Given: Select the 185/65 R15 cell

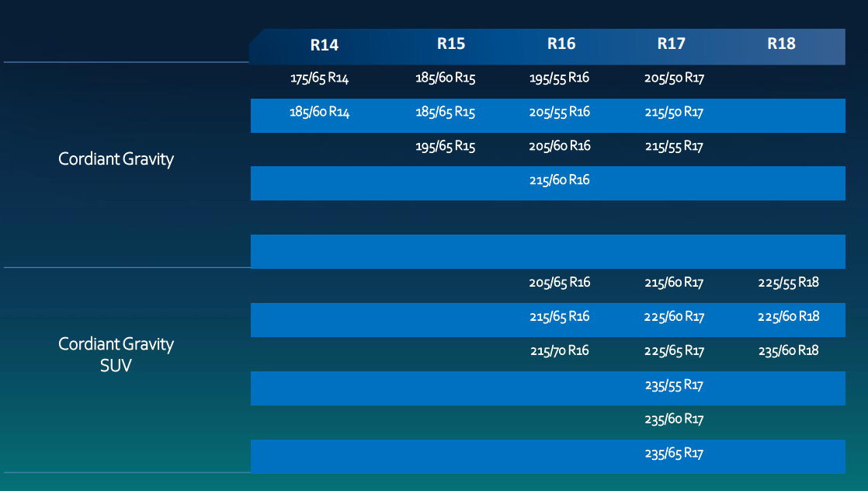Looking at the screenshot, I should point(446,113).
